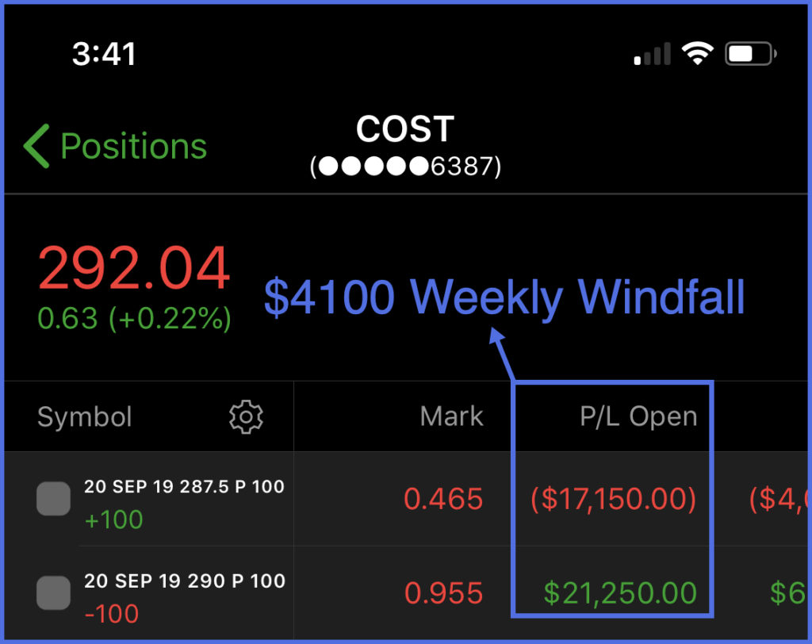
Task: Open the 20 SEP 19 290 P row
Action: pyautogui.click(x=184, y=581)
